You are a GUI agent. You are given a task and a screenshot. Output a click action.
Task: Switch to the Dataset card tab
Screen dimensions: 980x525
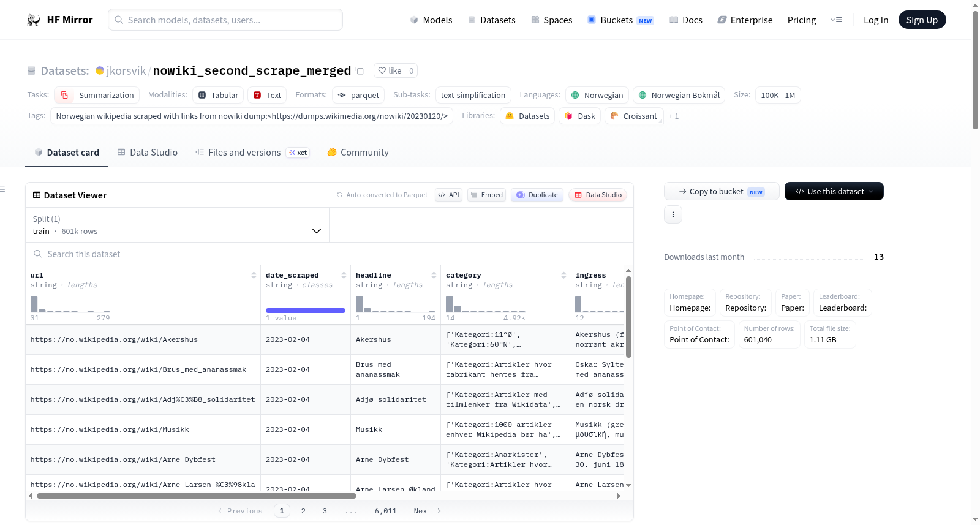coord(66,152)
